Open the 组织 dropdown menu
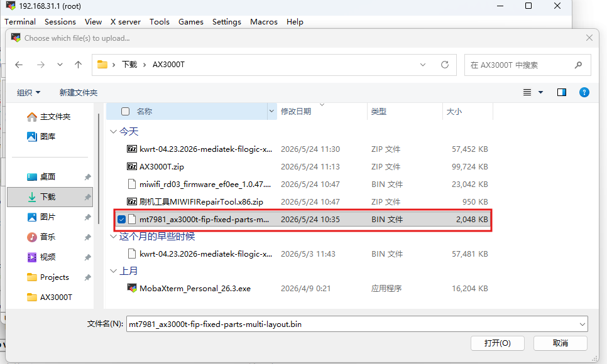The width and height of the screenshot is (607, 364). click(x=28, y=92)
